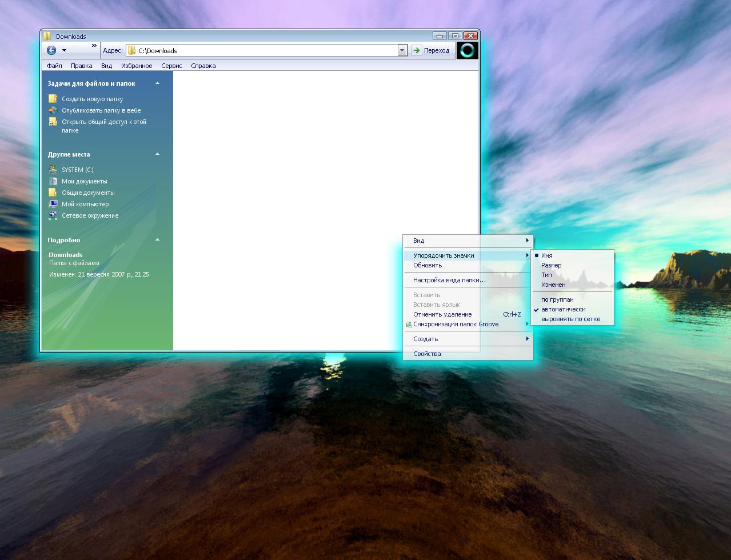The width and height of the screenshot is (731, 560).
Task: Click the Опубликовать папку в вебе icon
Action: 53,110
